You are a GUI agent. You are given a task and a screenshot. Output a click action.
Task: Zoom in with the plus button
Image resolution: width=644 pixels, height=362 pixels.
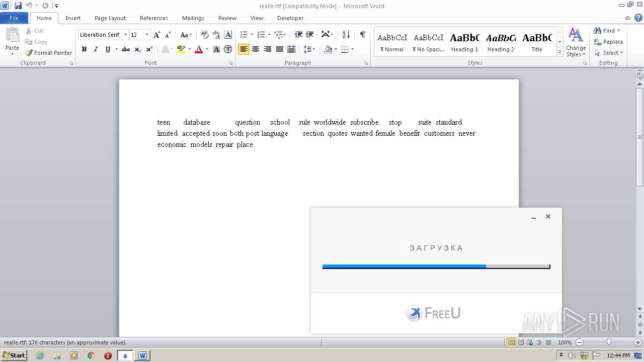638,342
